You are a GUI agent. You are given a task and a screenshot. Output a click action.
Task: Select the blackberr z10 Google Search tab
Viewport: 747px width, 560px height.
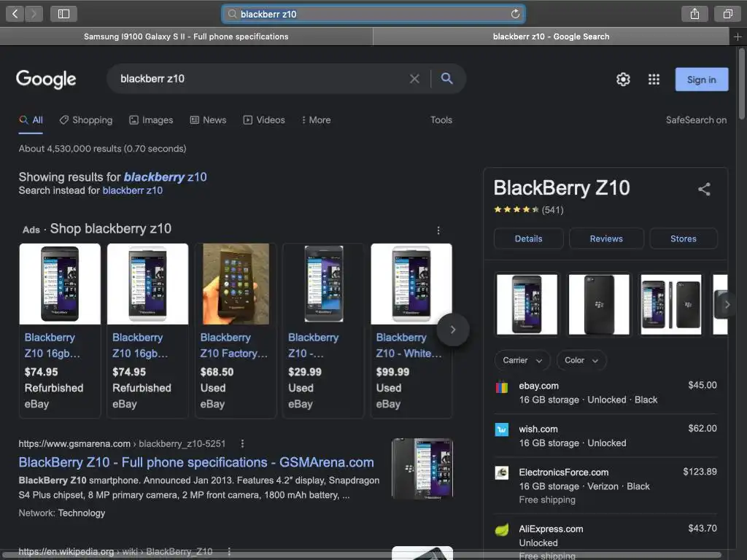(551, 36)
